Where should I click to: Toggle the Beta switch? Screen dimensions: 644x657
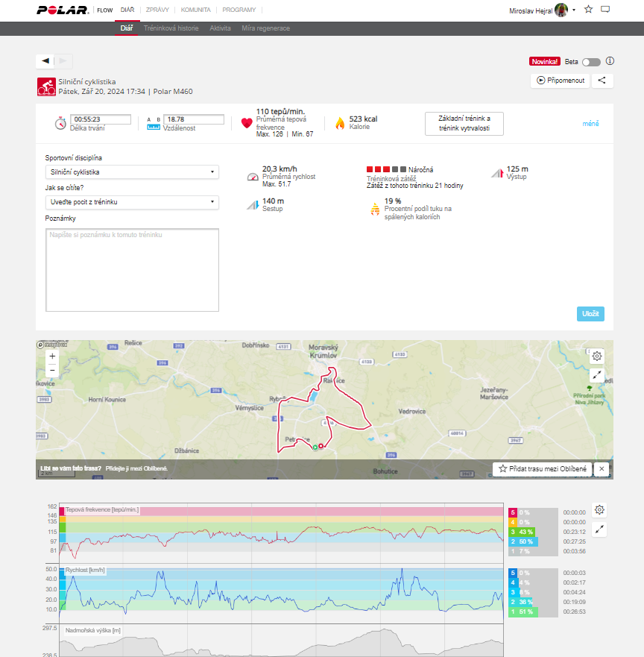click(x=591, y=62)
